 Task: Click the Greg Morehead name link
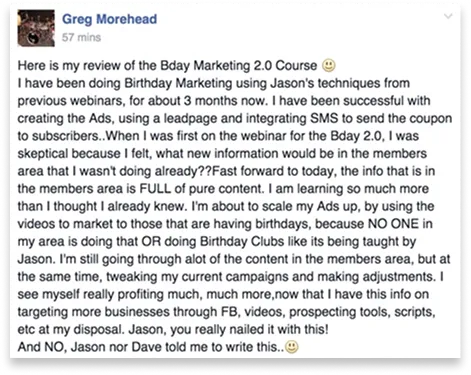tap(109, 19)
